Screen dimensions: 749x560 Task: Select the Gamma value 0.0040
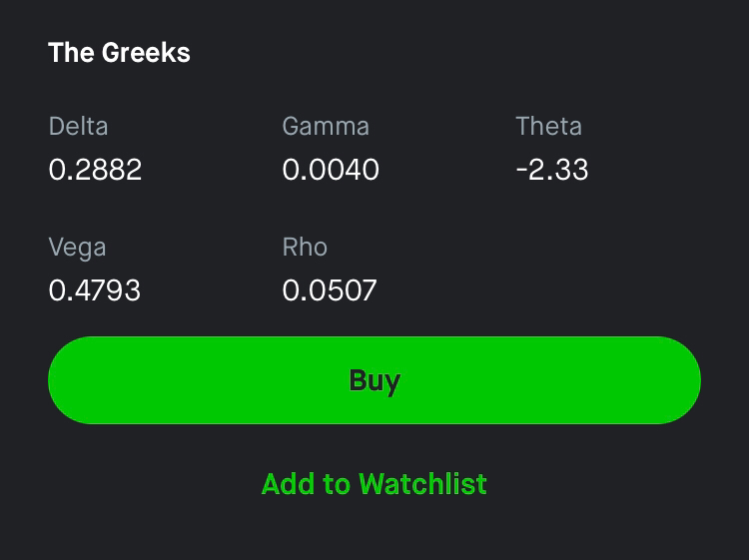331,170
